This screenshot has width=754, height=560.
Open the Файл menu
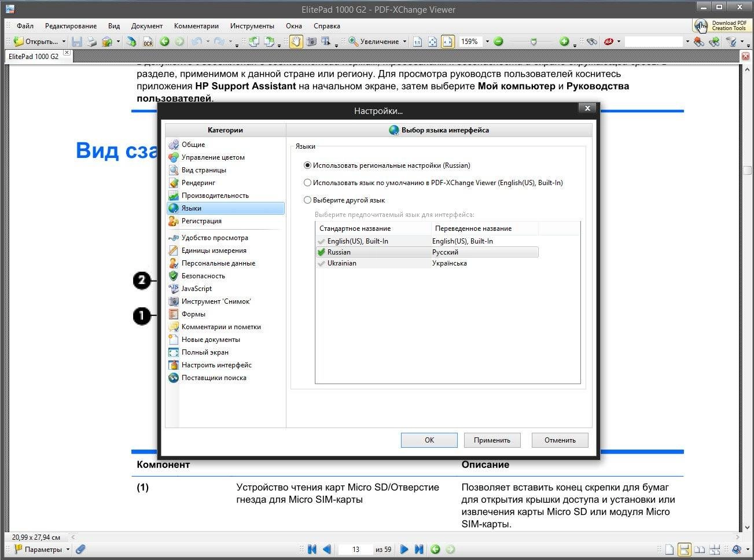pyautogui.click(x=25, y=26)
